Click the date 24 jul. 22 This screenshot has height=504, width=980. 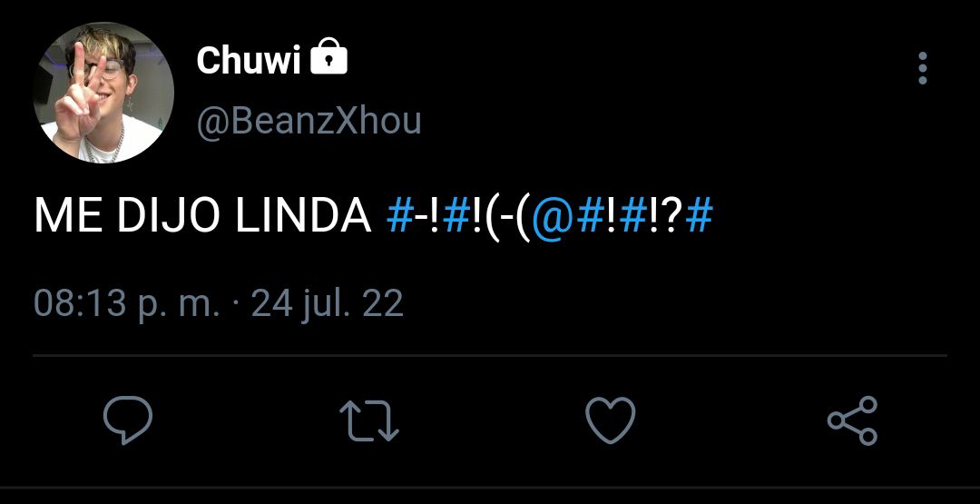pos(328,304)
